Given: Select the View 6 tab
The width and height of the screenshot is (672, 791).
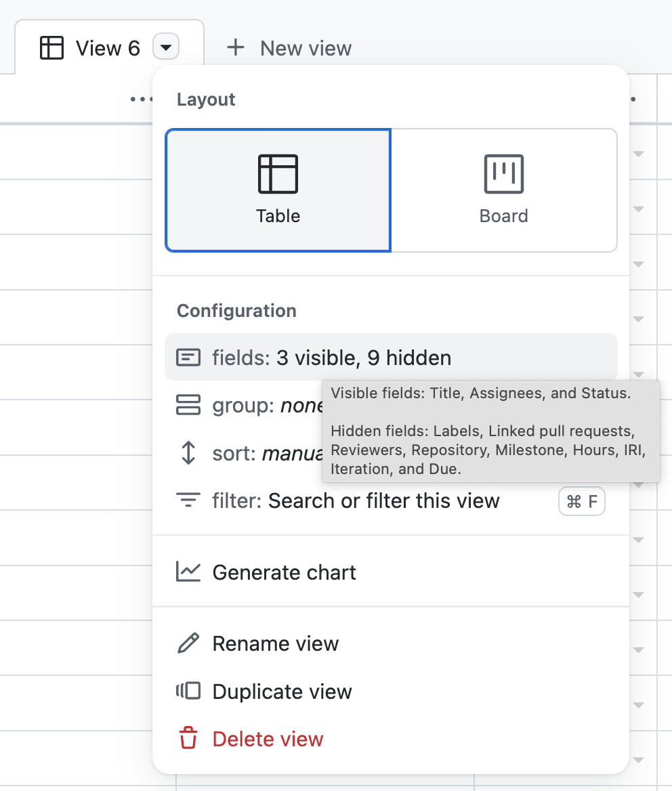Looking at the screenshot, I should coord(110,47).
